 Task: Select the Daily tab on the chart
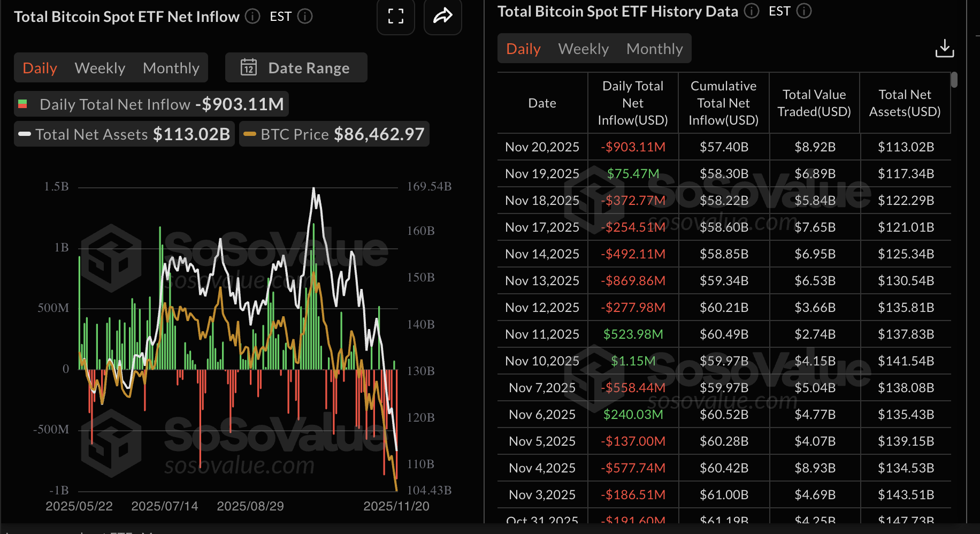coord(40,67)
